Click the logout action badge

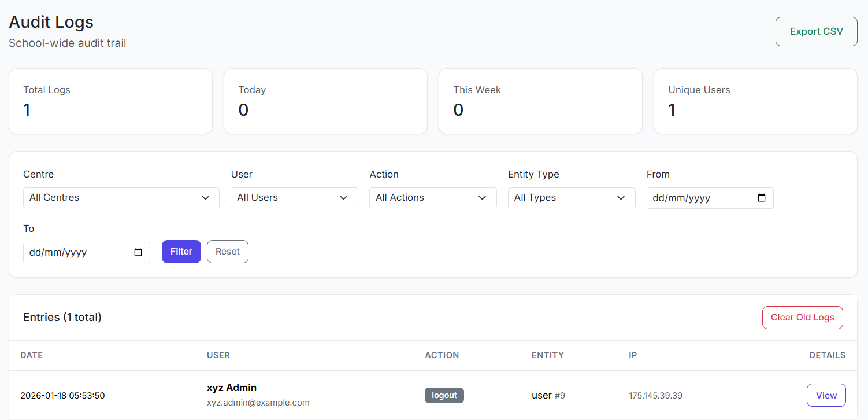pos(444,395)
